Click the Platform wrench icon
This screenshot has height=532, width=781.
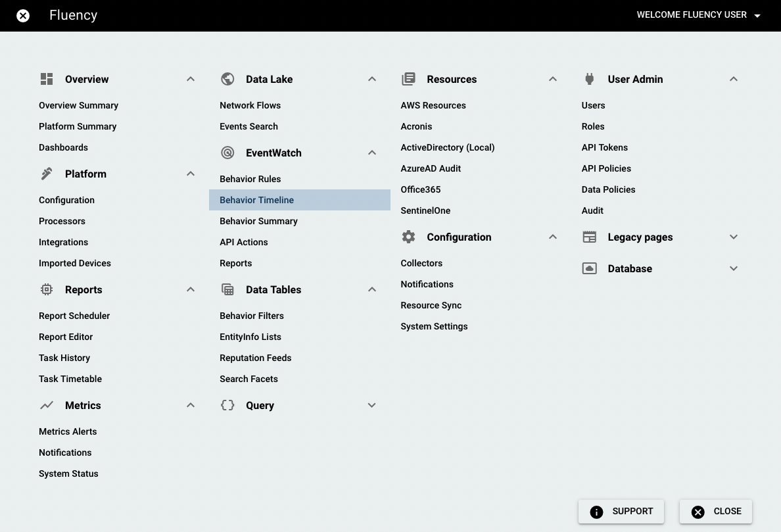coord(47,174)
